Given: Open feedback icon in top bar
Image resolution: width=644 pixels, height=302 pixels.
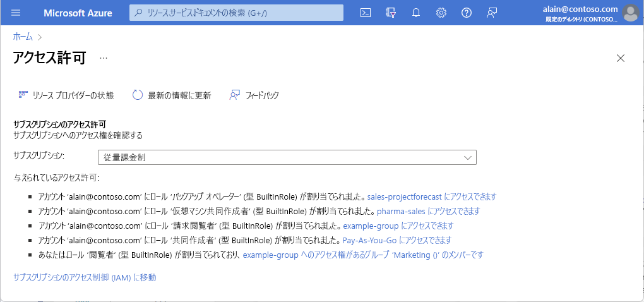Looking at the screenshot, I should [492, 13].
